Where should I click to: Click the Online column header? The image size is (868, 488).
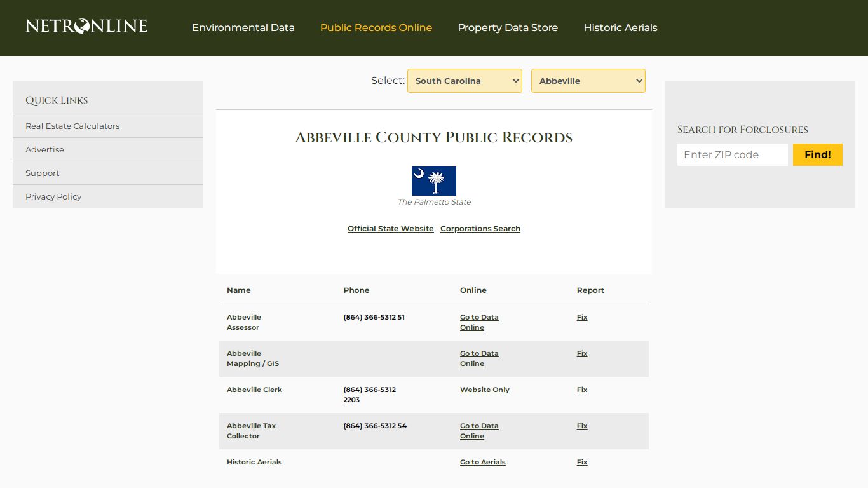(x=473, y=290)
